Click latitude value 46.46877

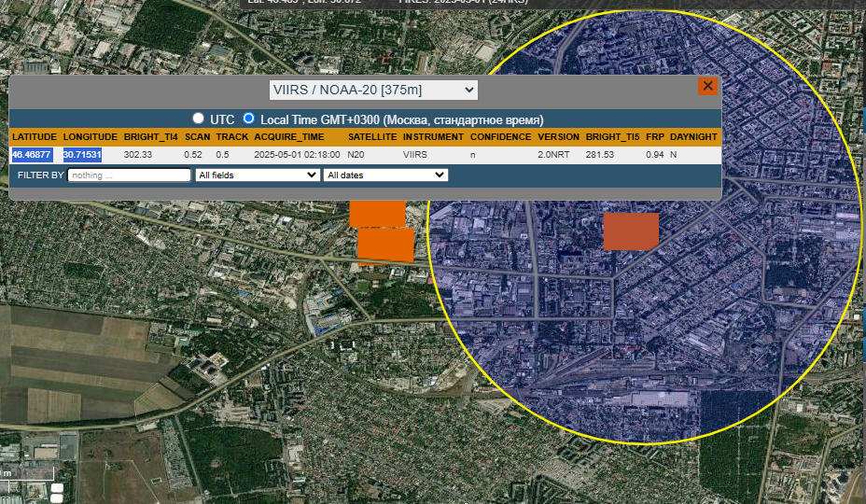[x=32, y=155]
